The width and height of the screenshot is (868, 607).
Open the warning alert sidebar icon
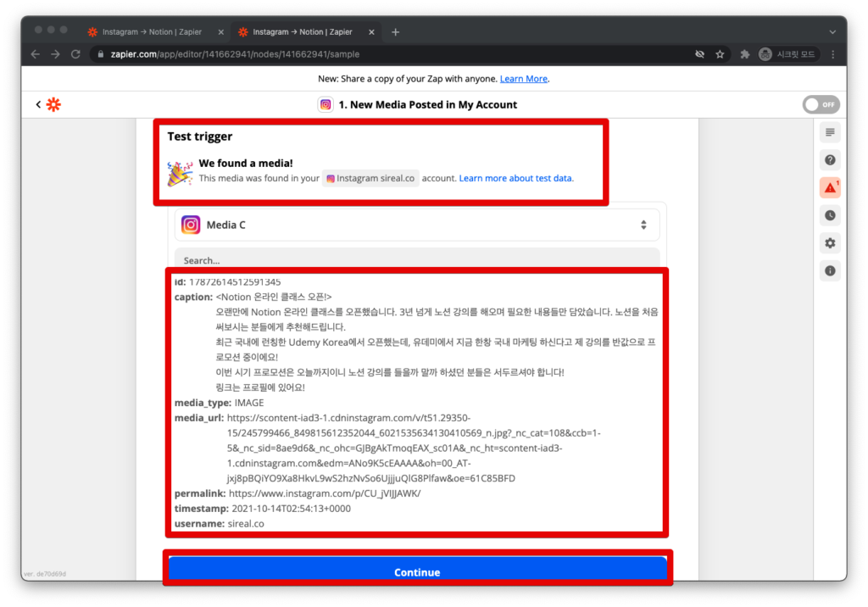point(830,187)
